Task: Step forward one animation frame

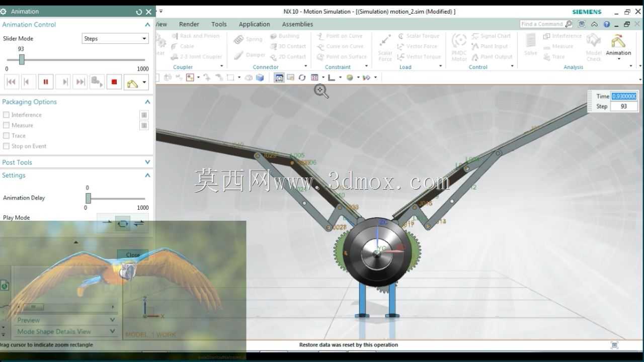Action: pos(63,82)
